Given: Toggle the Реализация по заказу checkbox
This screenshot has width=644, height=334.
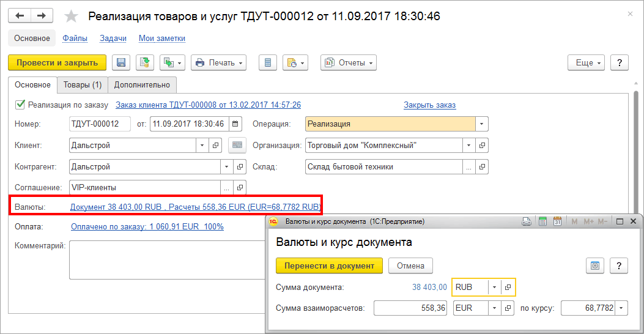Looking at the screenshot, I should point(20,105).
